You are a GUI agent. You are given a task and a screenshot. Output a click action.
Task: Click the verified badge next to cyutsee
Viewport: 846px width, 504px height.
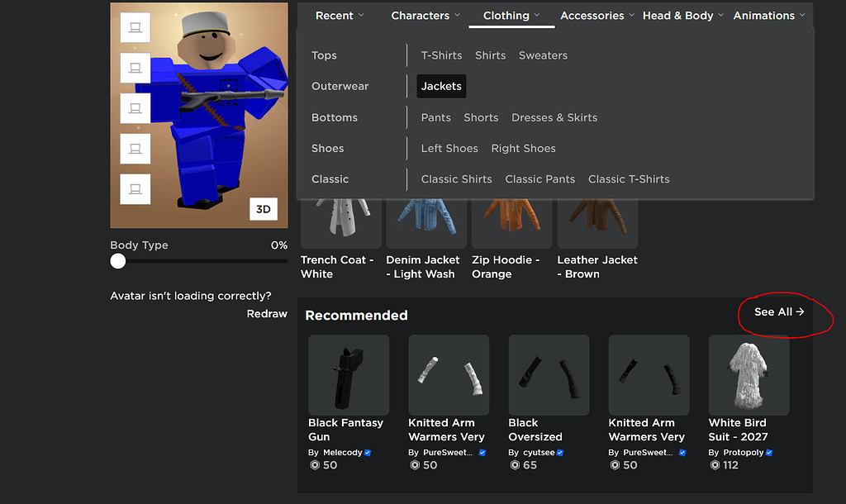pos(561,452)
